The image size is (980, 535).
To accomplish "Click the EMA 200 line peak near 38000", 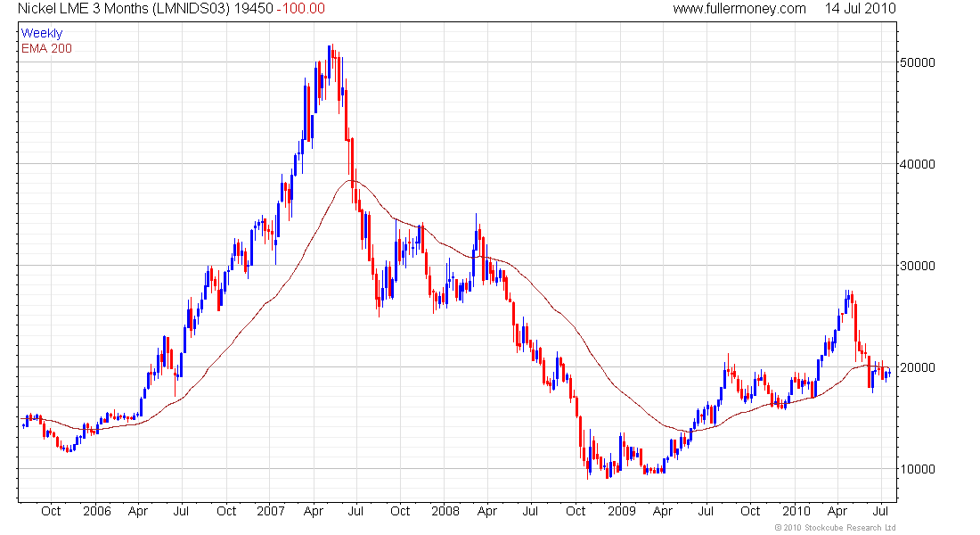I will tap(351, 180).
